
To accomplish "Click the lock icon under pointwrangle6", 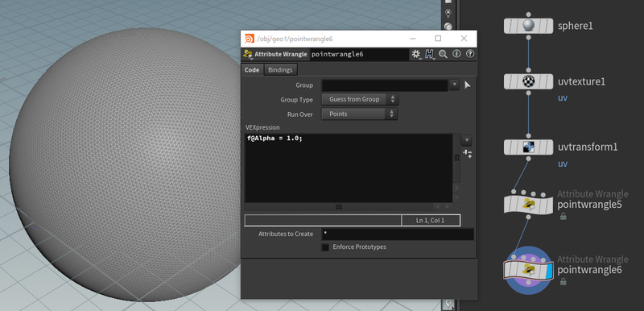I will 563,282.
